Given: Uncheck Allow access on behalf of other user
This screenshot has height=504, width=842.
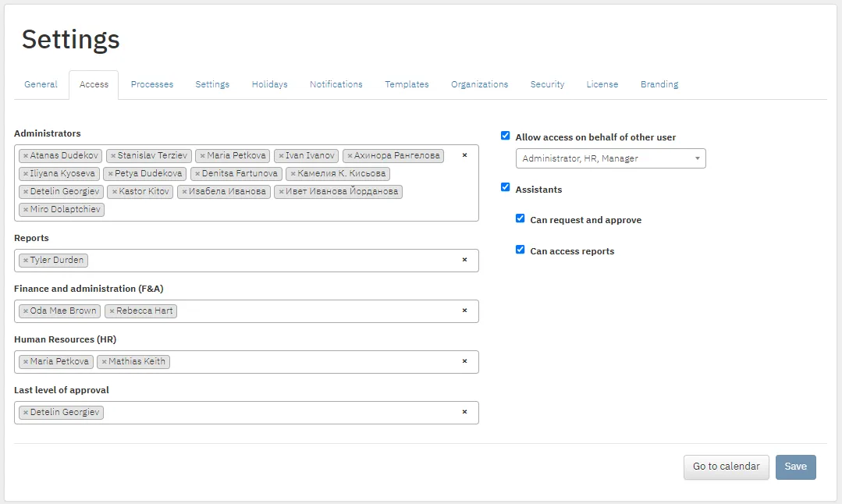Looking at the screenshot, I should (506, 136).
